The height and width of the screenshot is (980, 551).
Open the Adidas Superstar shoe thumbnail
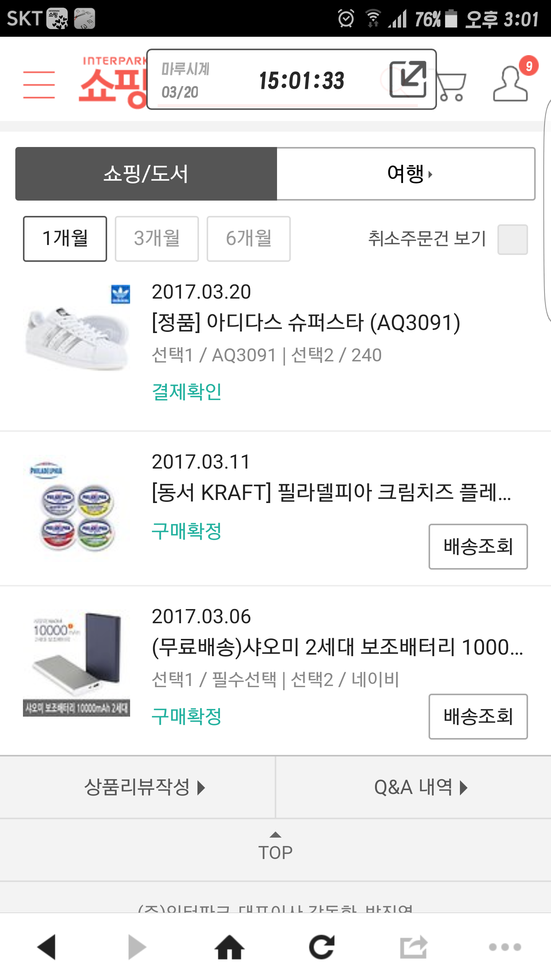(x=77, y=328)
